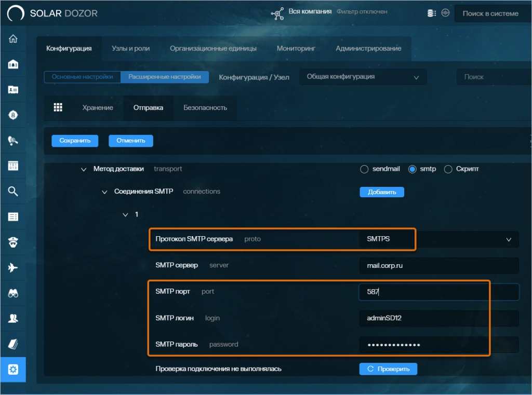Open the airplane icon section in sidebar
This screenshot has height=395, width=532.
click(x=13, y=268)
